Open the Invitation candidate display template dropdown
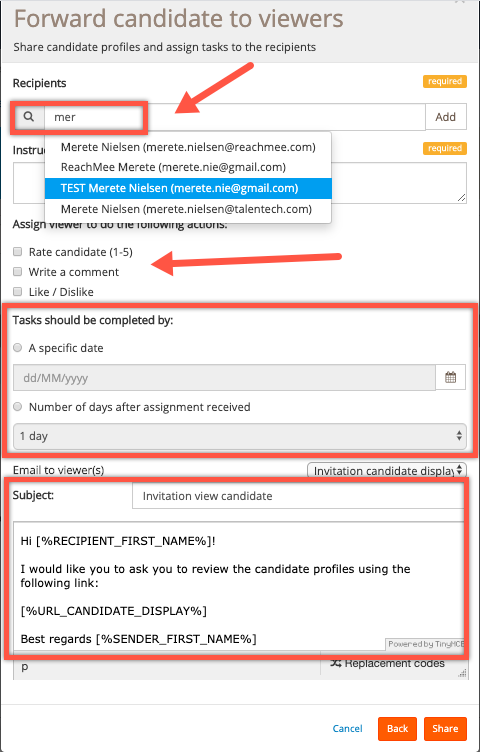The width and height of the screenshot is (480, 752). (386, 470)
